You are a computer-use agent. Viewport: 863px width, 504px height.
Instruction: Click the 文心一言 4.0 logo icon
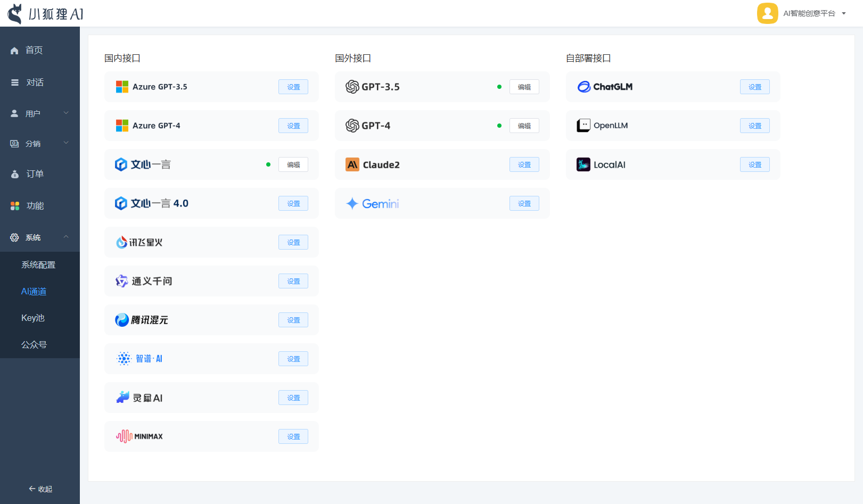121,203
